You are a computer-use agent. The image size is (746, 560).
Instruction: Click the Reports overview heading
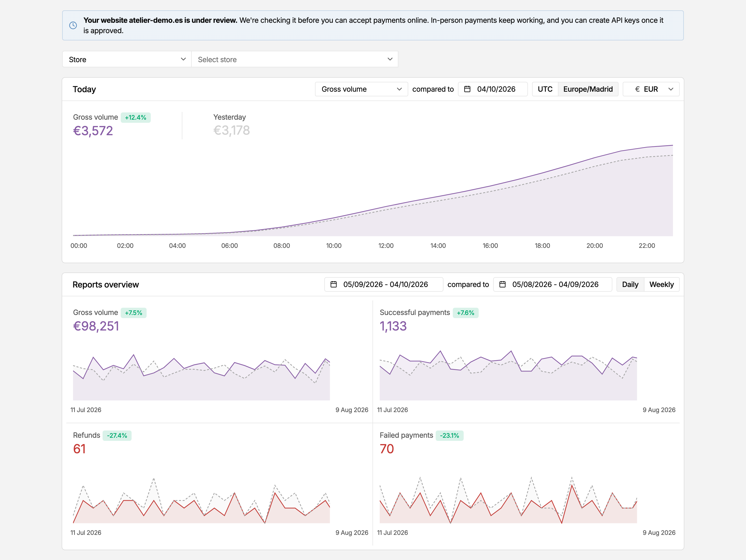106,284
